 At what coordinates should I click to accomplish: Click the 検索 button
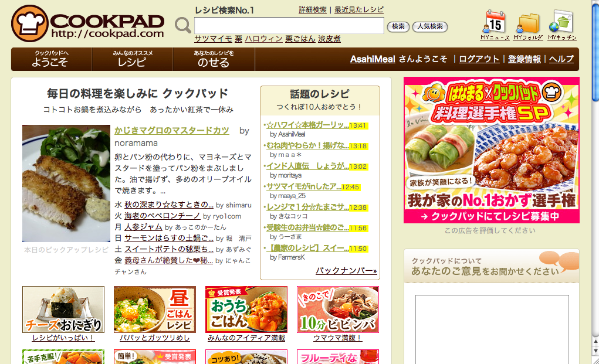click(398, 26)
